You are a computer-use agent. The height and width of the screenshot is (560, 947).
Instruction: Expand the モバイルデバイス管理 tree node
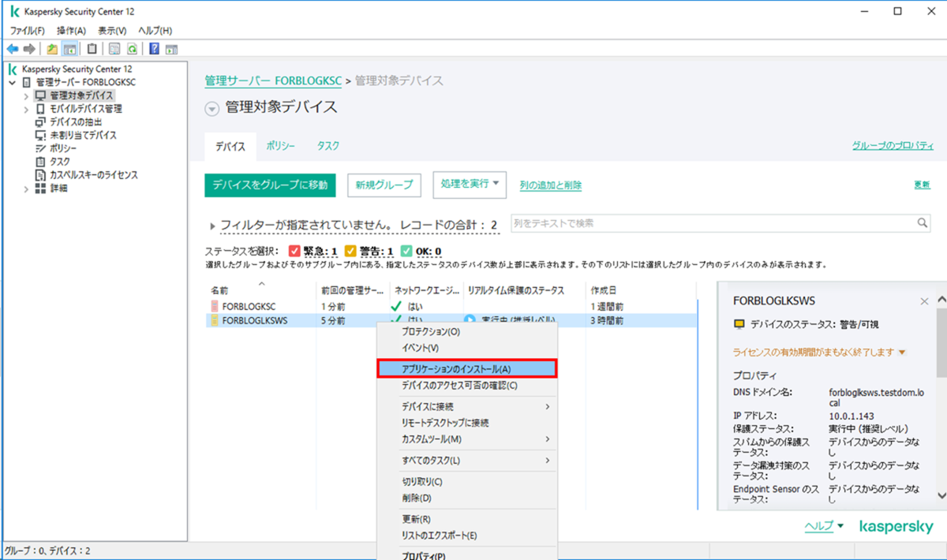pyautogui.click(x=26, y=109)
